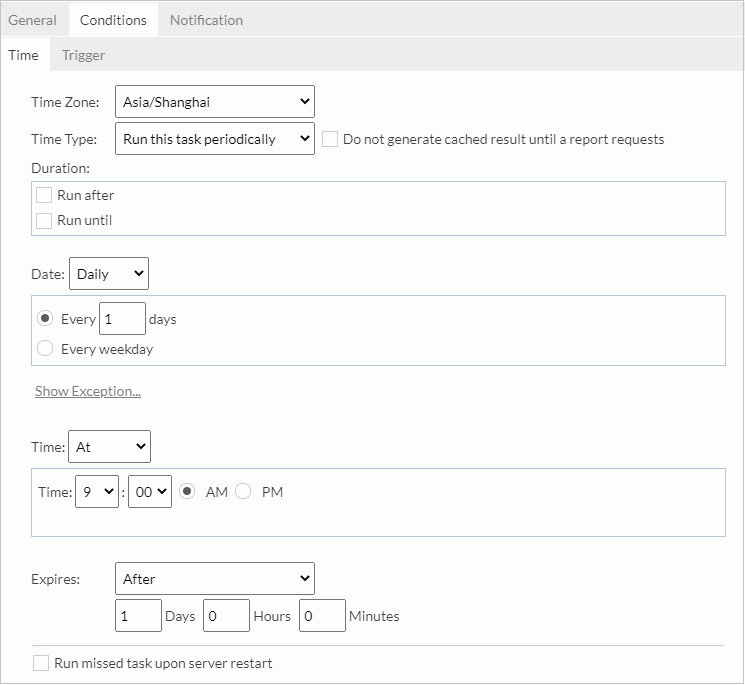Click the Show Exception link

coord(88,391)
